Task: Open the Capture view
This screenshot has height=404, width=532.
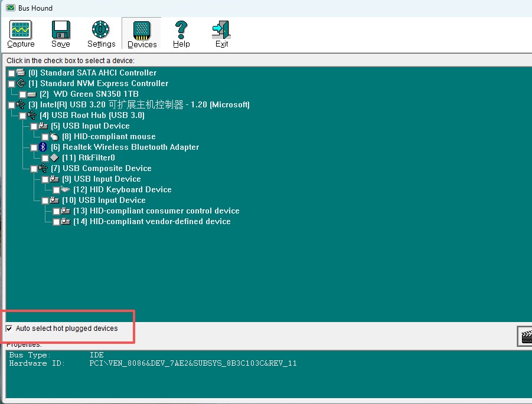Action: point(21,34)
